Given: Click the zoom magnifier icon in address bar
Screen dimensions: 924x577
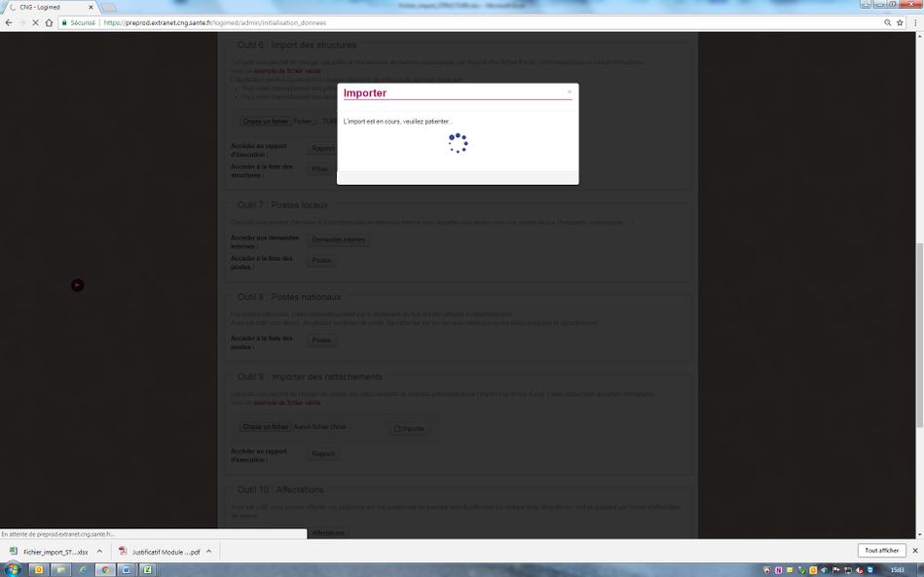Looking at the screenshot, I should pyautogui.click(x=887, y=23).
